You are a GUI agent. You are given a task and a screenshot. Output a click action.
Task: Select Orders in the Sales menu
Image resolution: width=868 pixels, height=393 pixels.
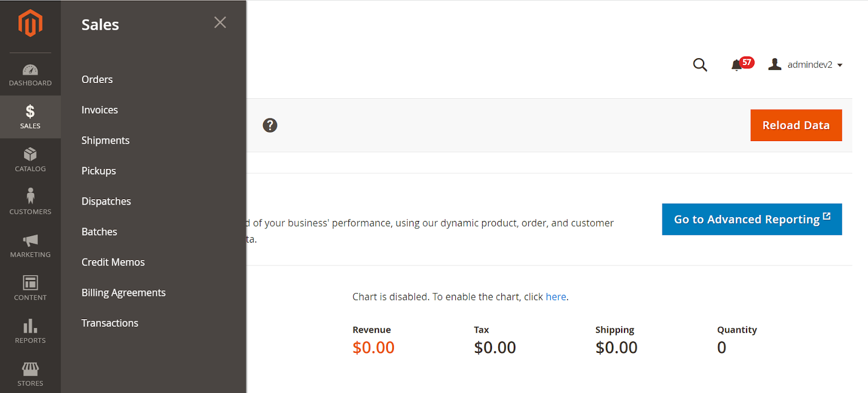[x=97, y=79]
